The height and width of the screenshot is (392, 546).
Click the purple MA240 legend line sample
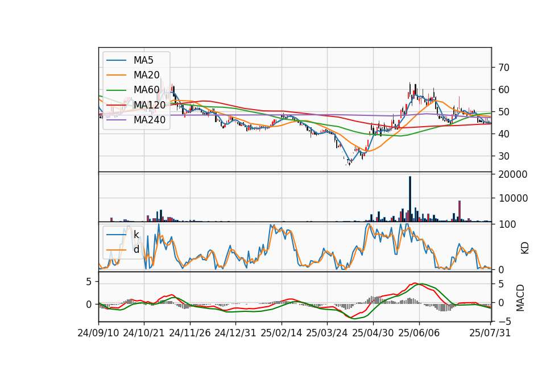click(116, 120)
